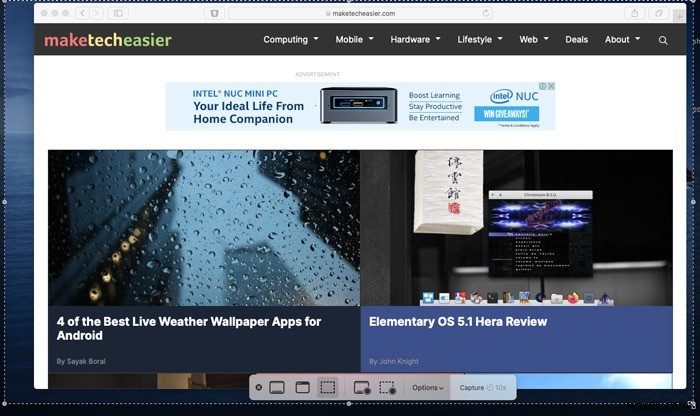Expand the About menu
The height and width of the screenshot is (416, 700).
click(622, 39)
